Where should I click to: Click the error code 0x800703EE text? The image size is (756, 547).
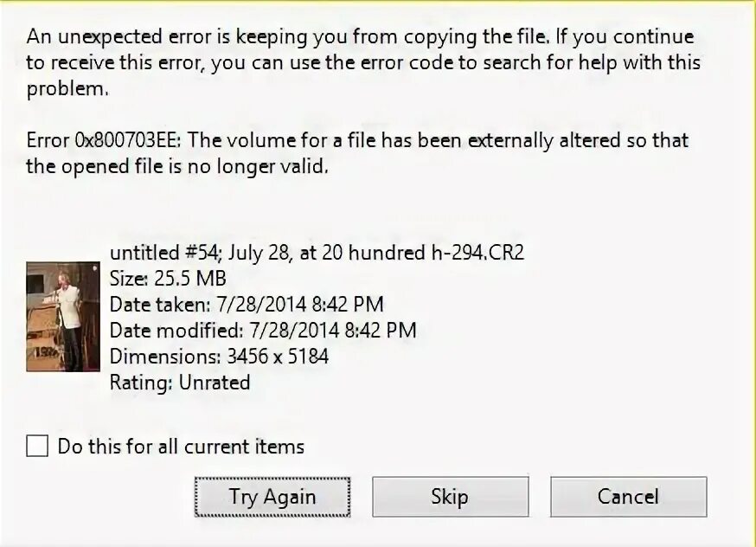click(128, 140)
